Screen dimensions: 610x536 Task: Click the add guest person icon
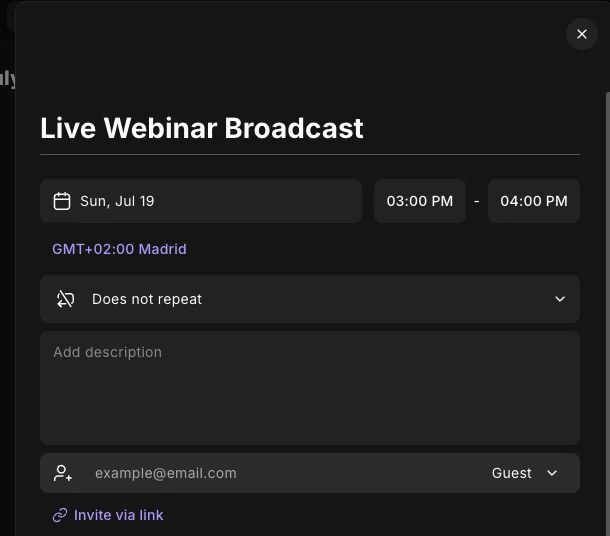(63, 473)
